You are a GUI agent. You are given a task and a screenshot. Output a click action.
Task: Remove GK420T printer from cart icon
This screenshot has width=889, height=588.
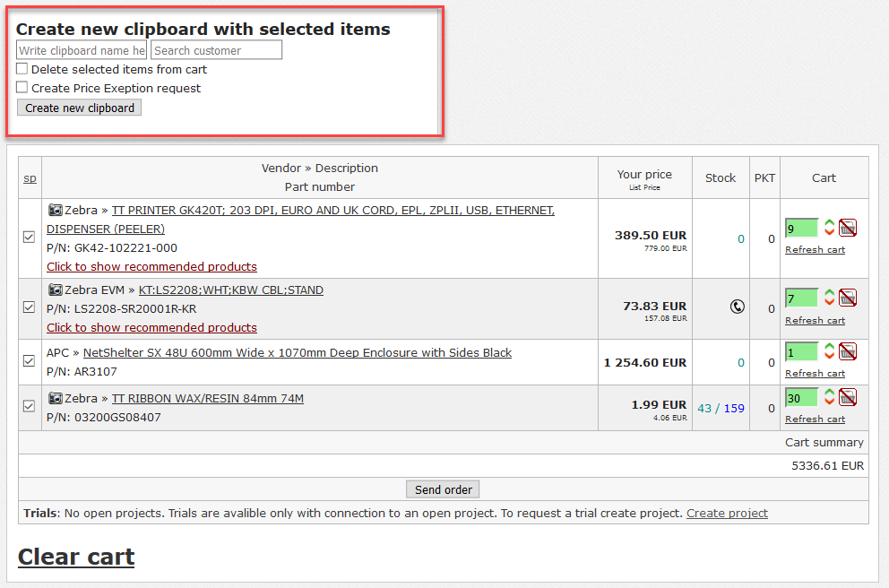pos(848,228)
